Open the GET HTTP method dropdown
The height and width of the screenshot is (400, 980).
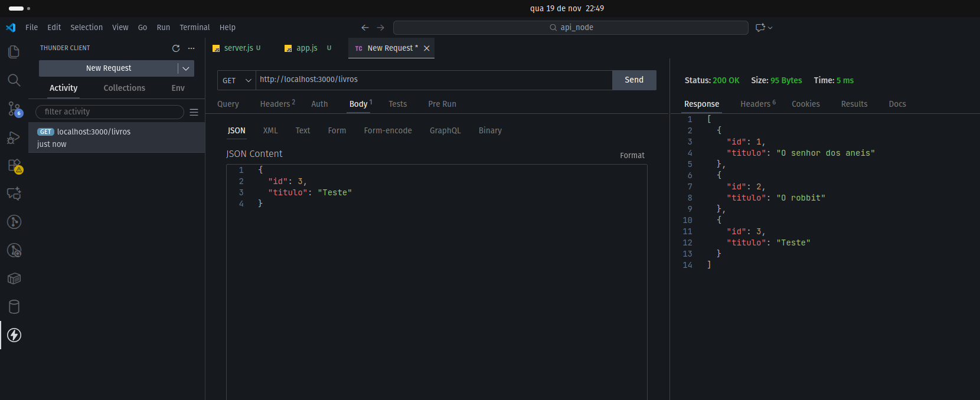237,80
